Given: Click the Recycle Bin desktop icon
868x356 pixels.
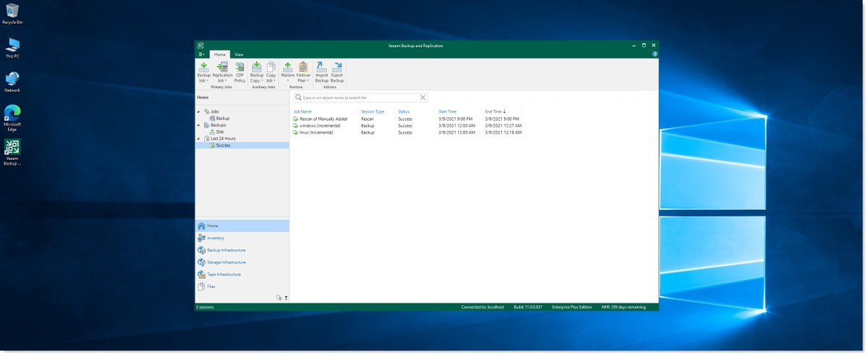Looking at the screenshot, I should pyautogui.click(x=12, y=13).
